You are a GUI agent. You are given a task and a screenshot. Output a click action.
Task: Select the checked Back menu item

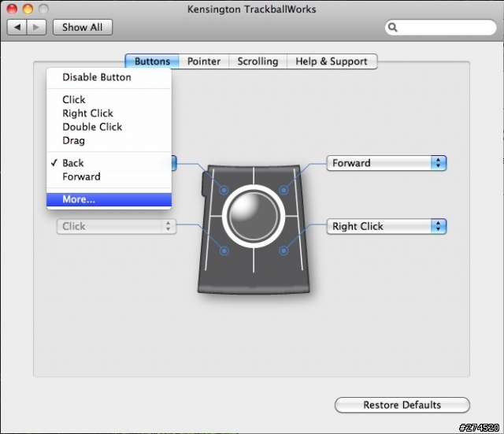pyautogui.click(x=109, y=163)
